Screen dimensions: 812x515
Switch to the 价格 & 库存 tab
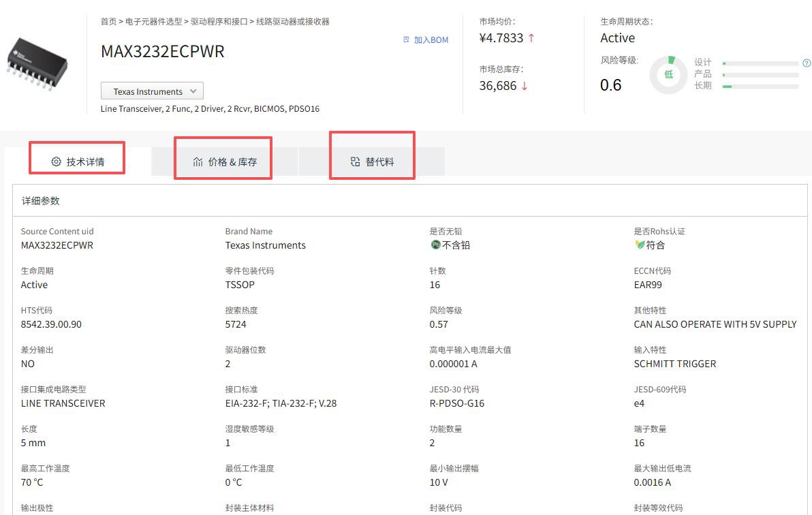pos(225,161)
